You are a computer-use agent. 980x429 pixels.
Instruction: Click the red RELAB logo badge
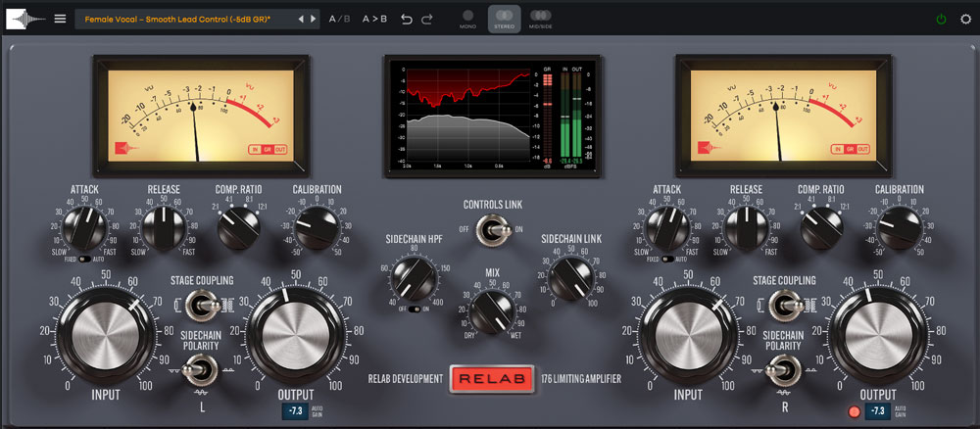[x=492, y=379]
